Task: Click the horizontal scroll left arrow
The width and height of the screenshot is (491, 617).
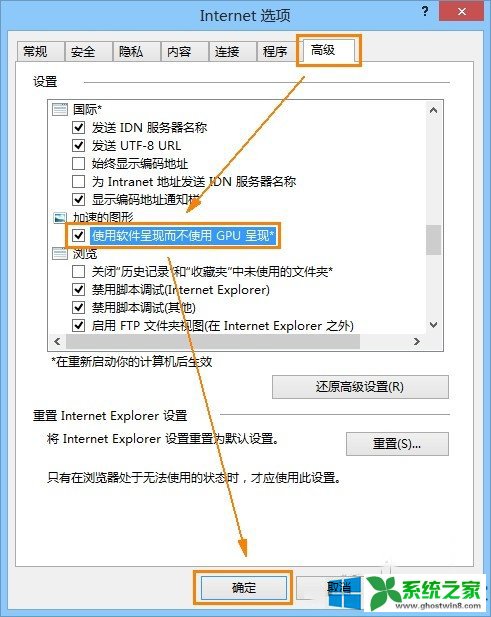Action: [57, 342]
